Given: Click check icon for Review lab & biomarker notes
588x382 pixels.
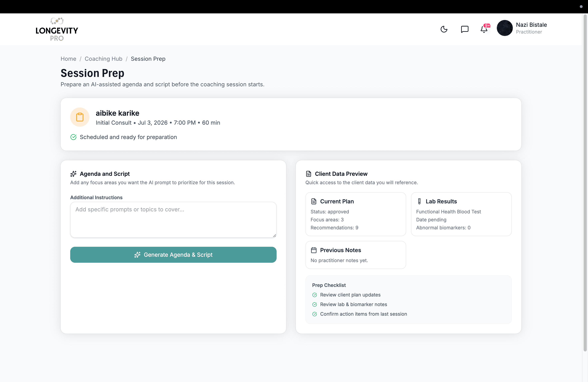Looking at the screenshot, I should pos(315,304).
